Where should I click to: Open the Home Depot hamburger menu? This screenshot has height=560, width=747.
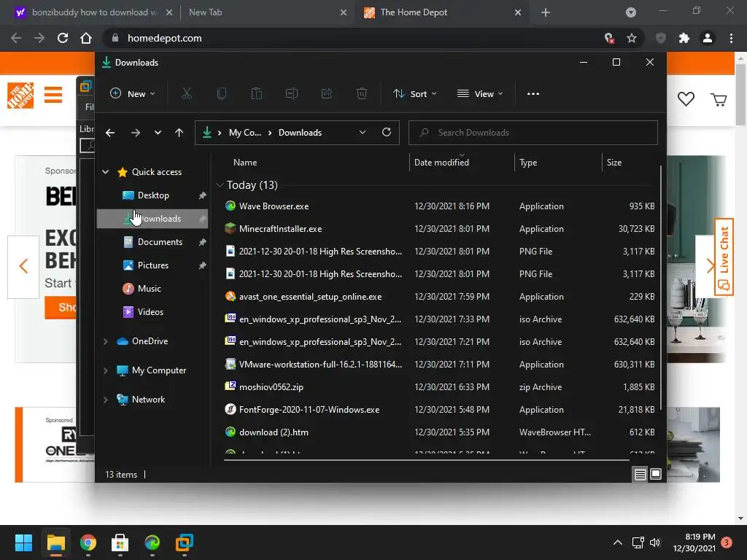(53, 95)
